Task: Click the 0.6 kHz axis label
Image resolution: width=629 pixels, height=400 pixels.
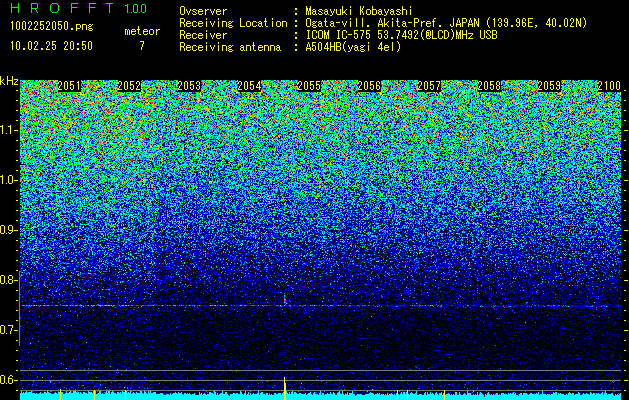Action: coord(8,380)
